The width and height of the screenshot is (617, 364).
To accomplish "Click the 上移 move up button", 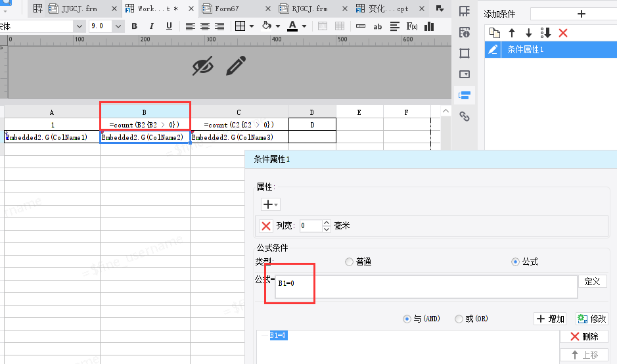I will 584,355.
